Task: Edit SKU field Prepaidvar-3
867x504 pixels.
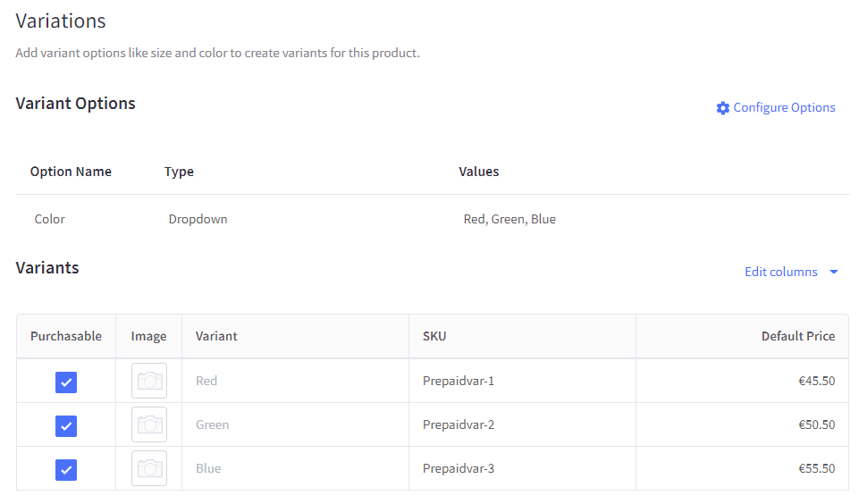Action: tap(522, 468)
